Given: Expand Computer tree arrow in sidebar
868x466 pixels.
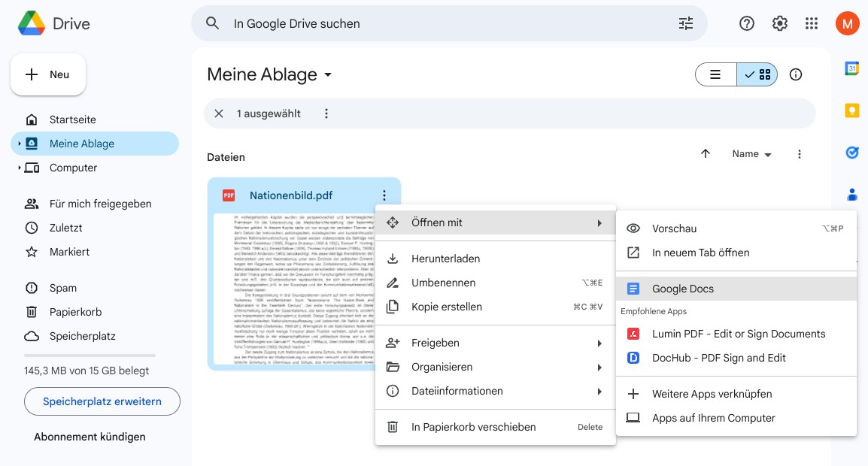Looking at the screenshot, I should coord(20,168).
